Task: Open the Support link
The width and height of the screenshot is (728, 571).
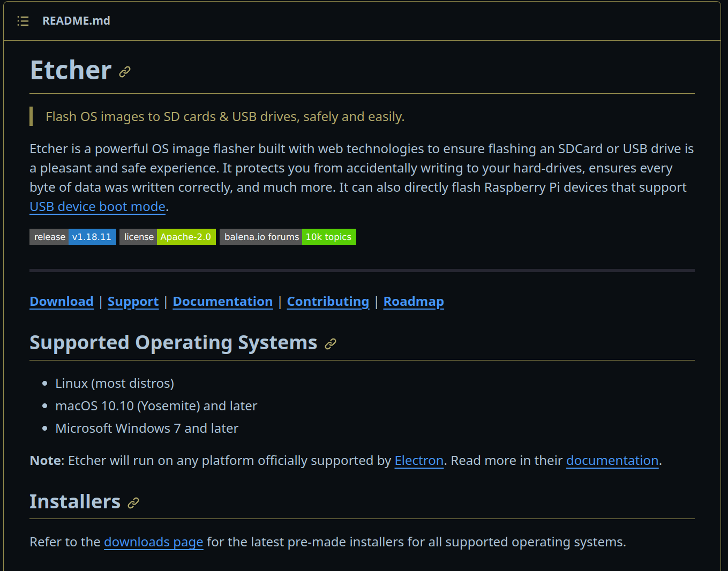Action: pos(133,302)
